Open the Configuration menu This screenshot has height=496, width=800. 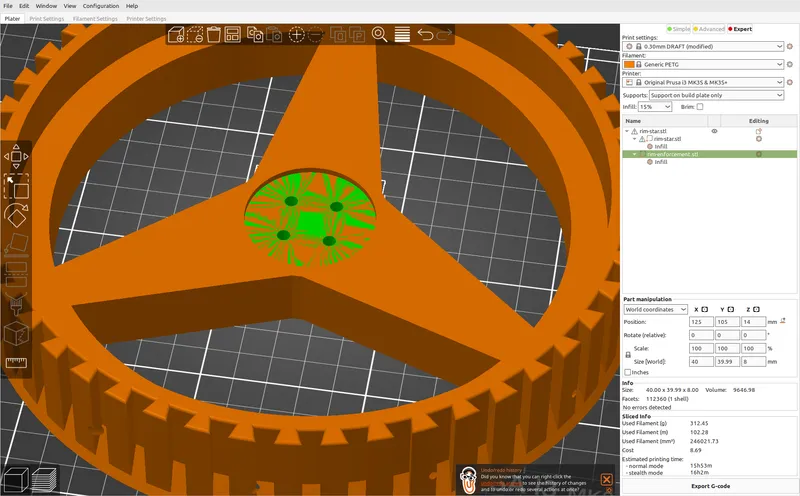[x=101, y=6]
